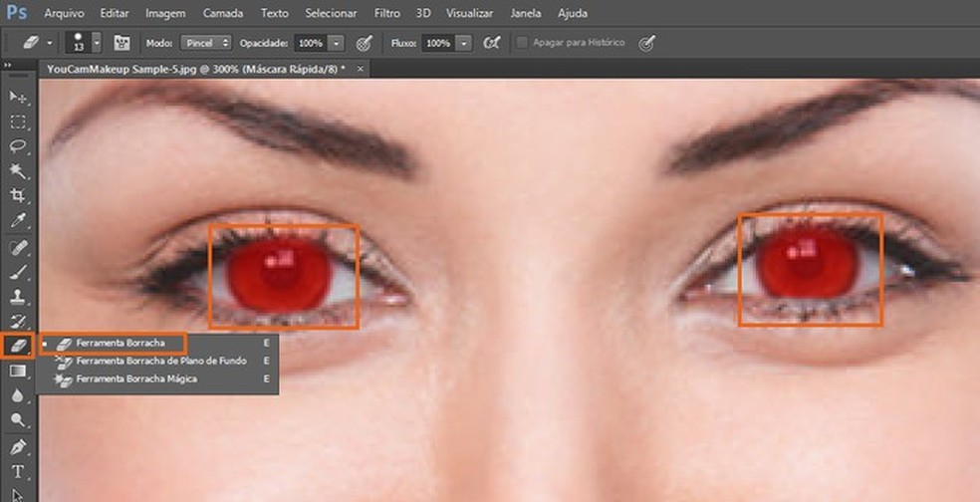
Task: Select the YouCamMakeup Sample-5.jpg document tab
Action: coord(195,70)
